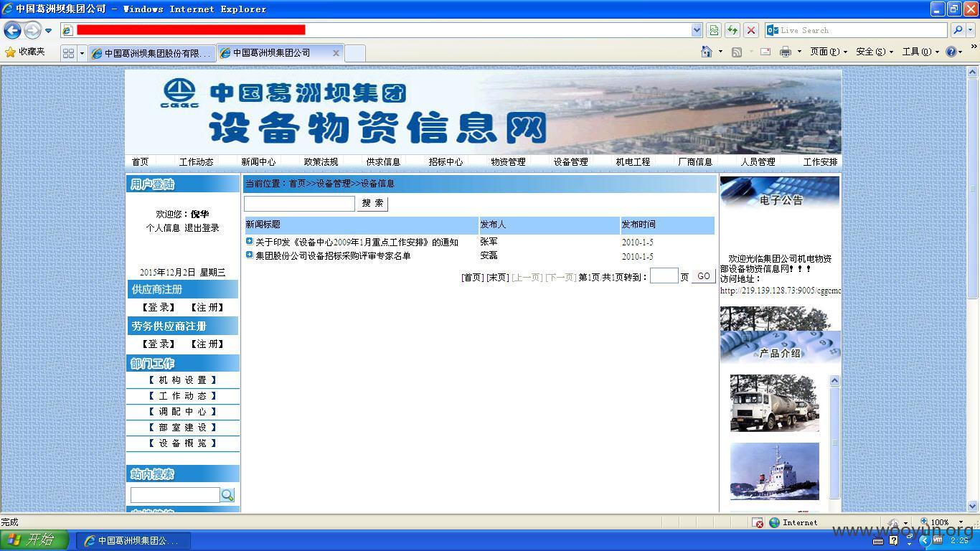The image size is (980, 551).
Task: Click the popup blocker status icon
Action: coord(758,522)
